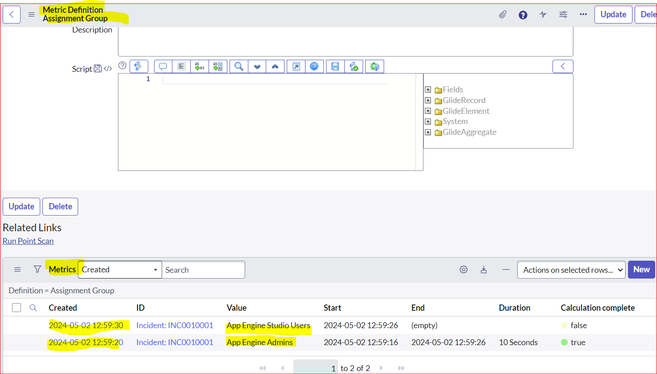657x374 pixels.
Task: Go back using the header back arrow
Action: [12, 15]
